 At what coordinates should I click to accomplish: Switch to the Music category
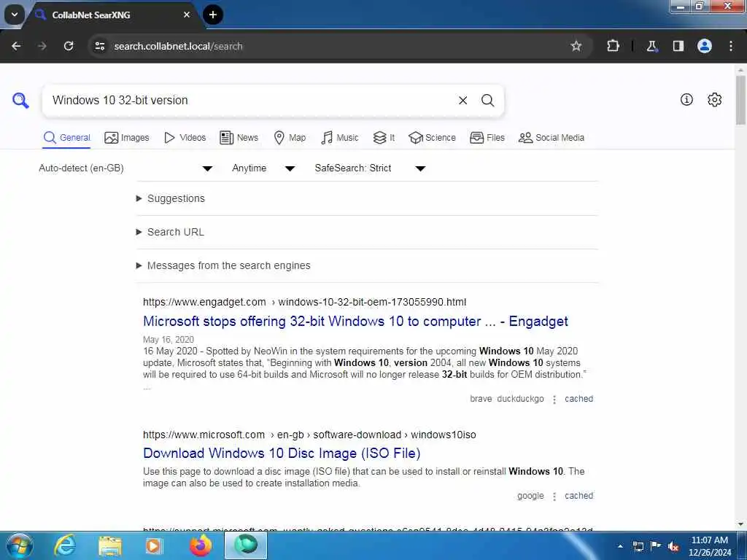coord(340,138)
